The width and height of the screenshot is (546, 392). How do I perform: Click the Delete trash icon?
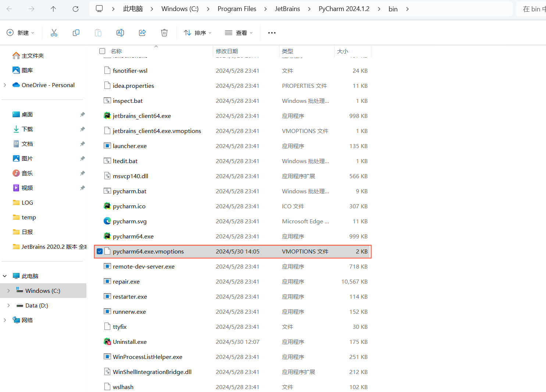[164, 33]
